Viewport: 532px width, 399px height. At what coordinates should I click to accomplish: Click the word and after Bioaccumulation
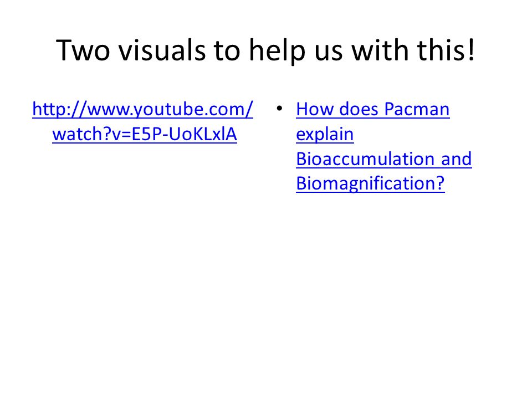pos(456,159)
